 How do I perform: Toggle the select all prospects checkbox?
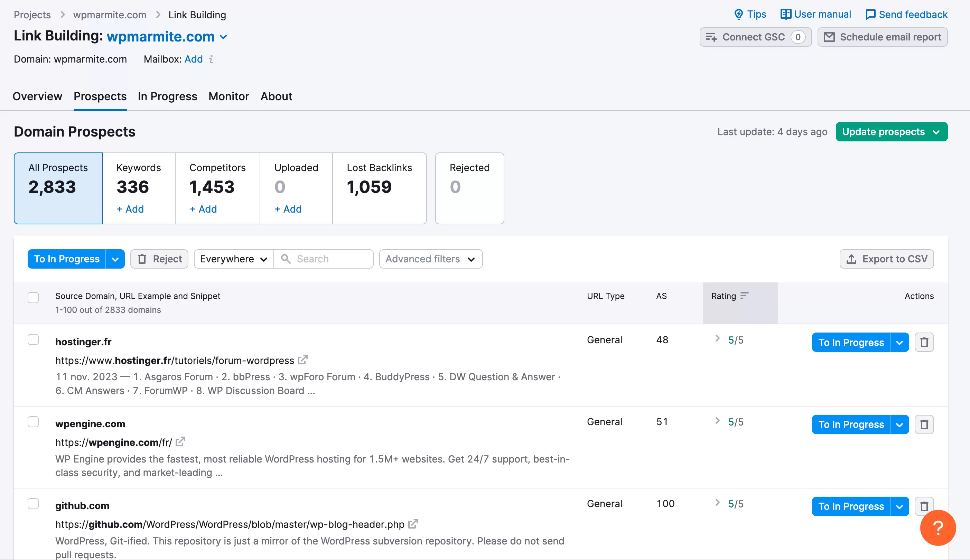[x=34, y=296]
